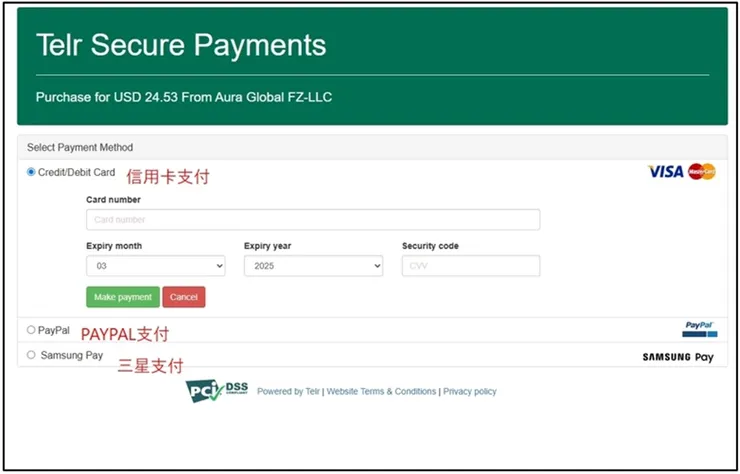Open Website Terms & Conditions link
Viewport: 740px width, 474px height.
coord(381,391)
